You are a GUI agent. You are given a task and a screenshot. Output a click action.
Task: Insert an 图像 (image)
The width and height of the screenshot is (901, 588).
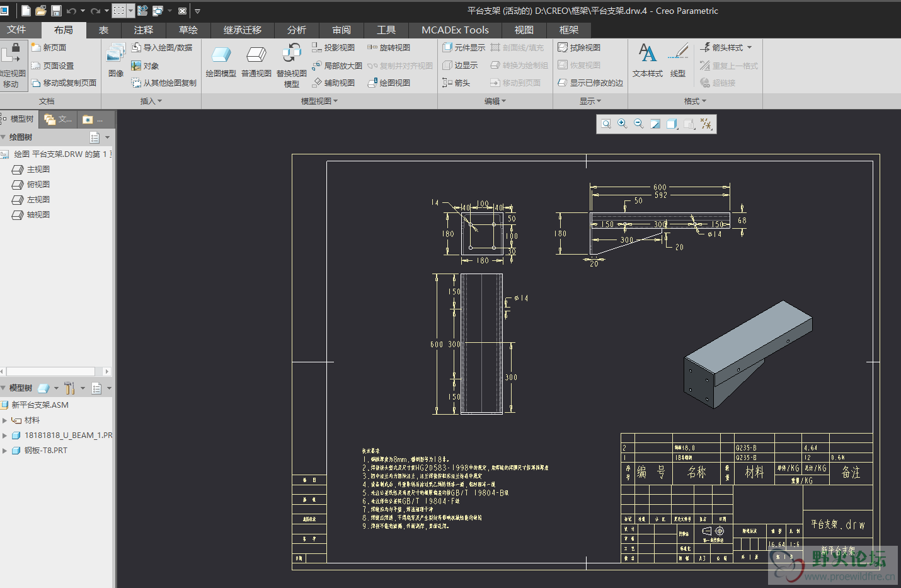point(116,61)
